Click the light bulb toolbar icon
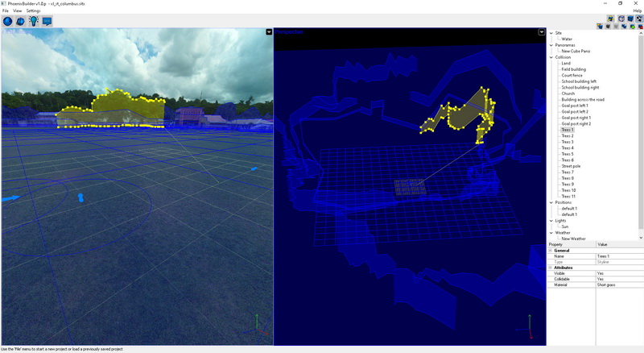Screen dimensions: 644x353 34,21
